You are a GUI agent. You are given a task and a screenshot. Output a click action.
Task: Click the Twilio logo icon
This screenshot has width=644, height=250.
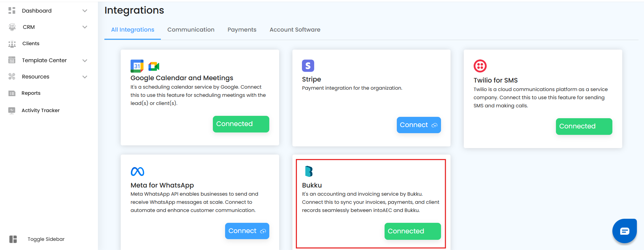point(480,66)
